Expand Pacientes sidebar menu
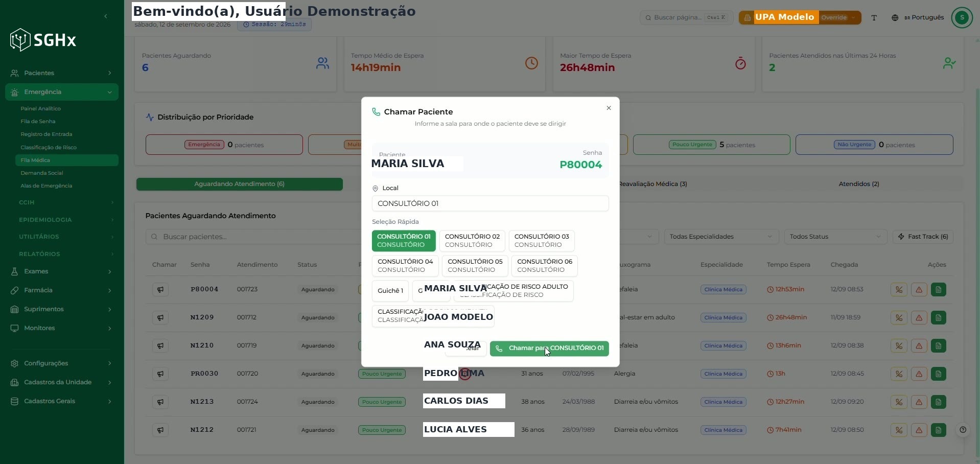Viewport: 980px width, 464px height. [62, 73]
